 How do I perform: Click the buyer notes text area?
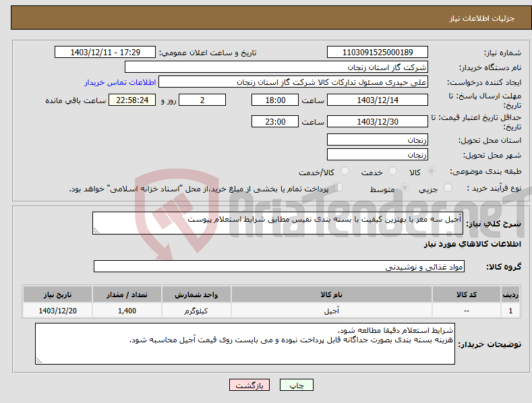(x=245, y=344)
